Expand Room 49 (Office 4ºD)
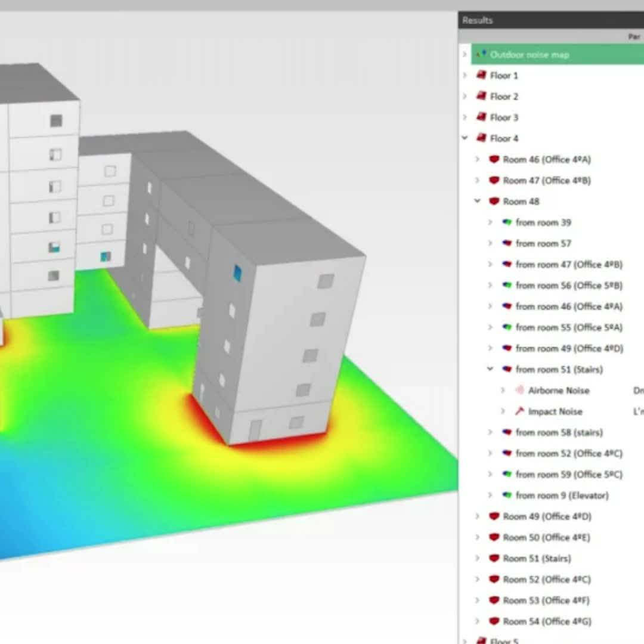 tap(477, 516)
